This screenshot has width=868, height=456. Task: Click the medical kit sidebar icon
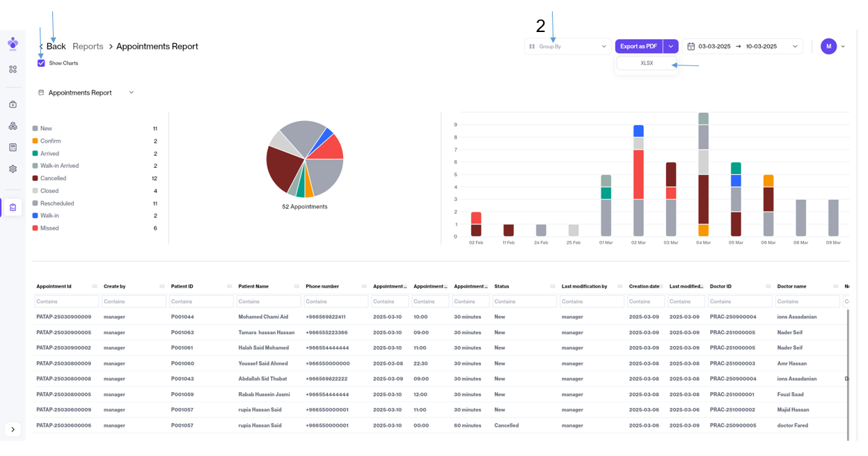13,104
